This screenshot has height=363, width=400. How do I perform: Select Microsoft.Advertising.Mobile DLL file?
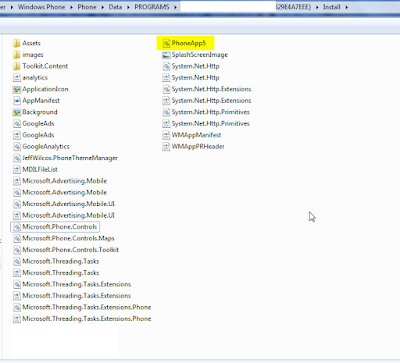click(60, 192)
